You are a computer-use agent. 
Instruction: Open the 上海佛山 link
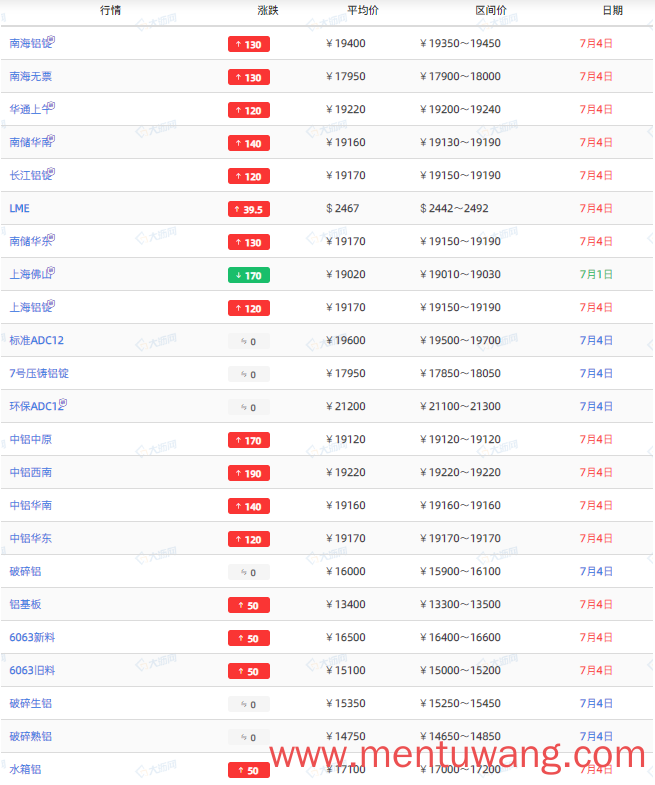(31, 275)
